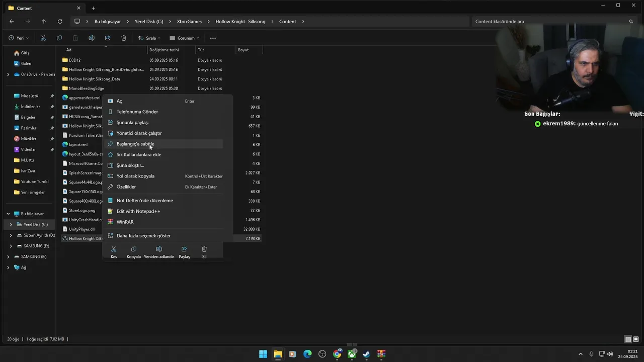
Task: Expand Sistem Ayrıldı (D:) tree node
Action: point(11,235)
